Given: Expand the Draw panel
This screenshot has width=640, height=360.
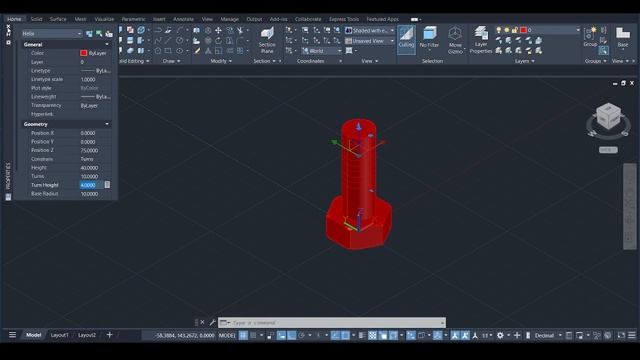Looking at the screenshot, I should [x=171, y=61].
